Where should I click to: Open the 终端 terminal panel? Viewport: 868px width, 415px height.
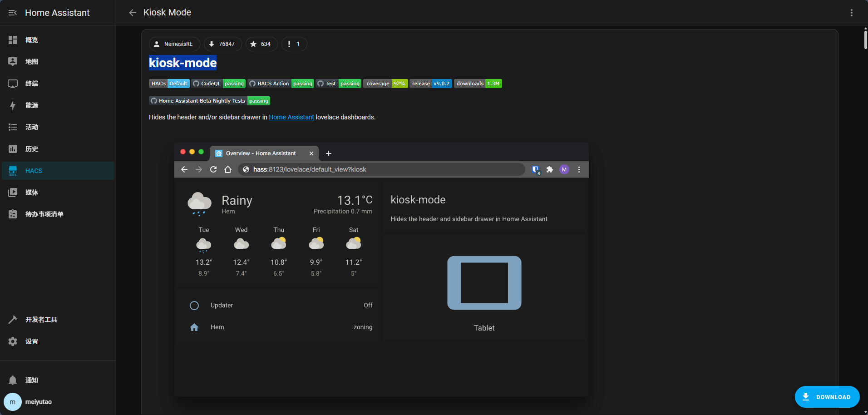tap(32, 84)
